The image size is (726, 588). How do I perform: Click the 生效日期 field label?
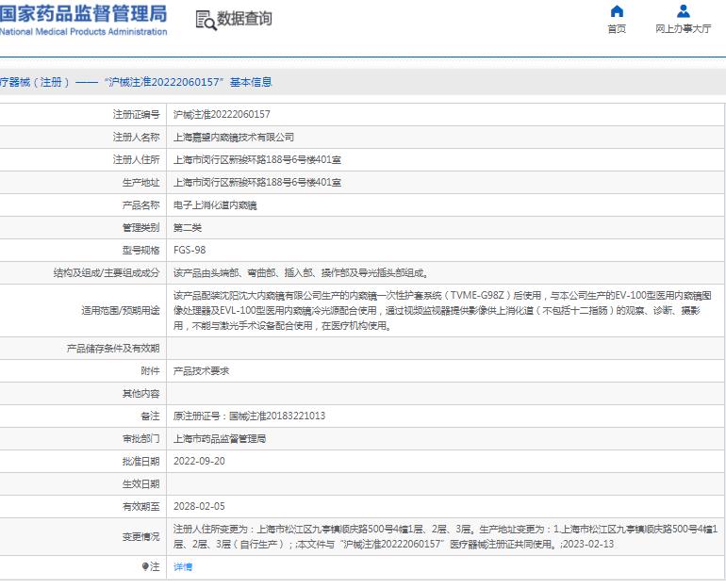click(x=140, y=484)
